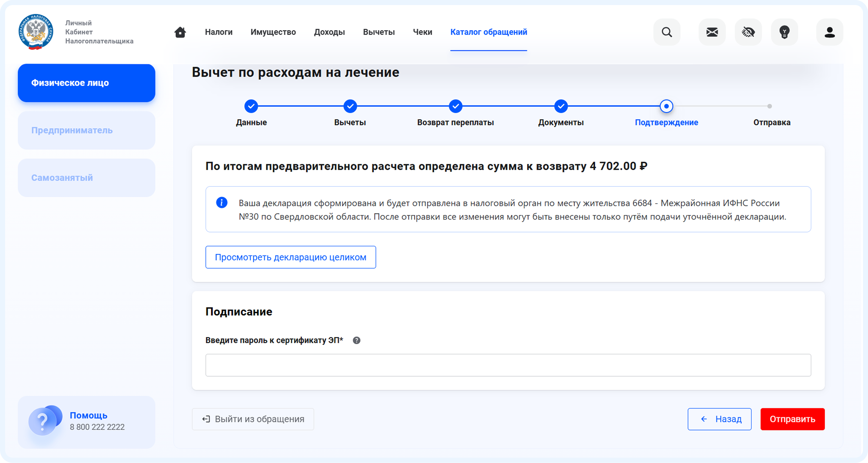Viewport: 868px width, 463px height.
Task: Go to the Вычеты step marker in progress
Action: point(350,106)
